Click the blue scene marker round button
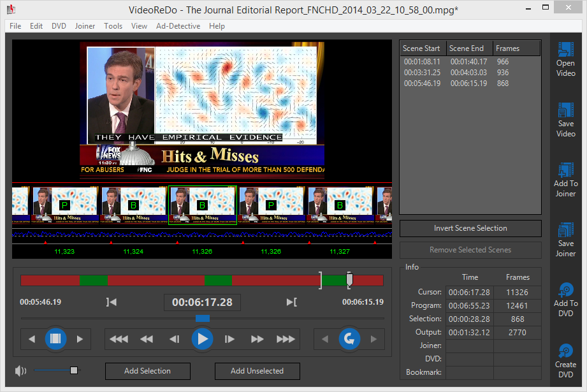Viewport: 587px width, 392px height. tap(55, 339)
